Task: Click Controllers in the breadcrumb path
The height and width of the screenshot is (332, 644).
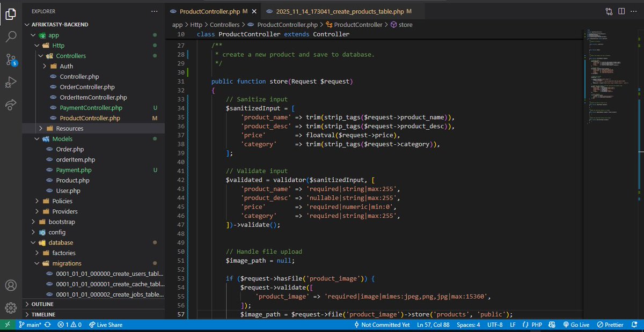Action: 225,25
